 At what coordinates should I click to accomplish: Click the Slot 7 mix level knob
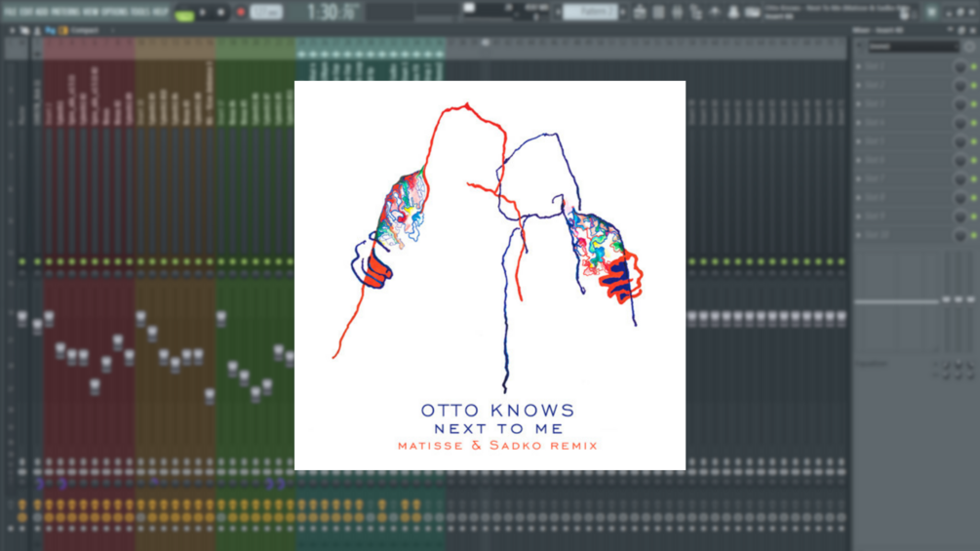960,179
